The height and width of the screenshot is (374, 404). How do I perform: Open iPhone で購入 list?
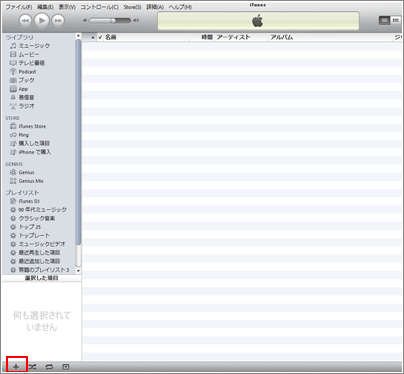click(x=30, y=152)
